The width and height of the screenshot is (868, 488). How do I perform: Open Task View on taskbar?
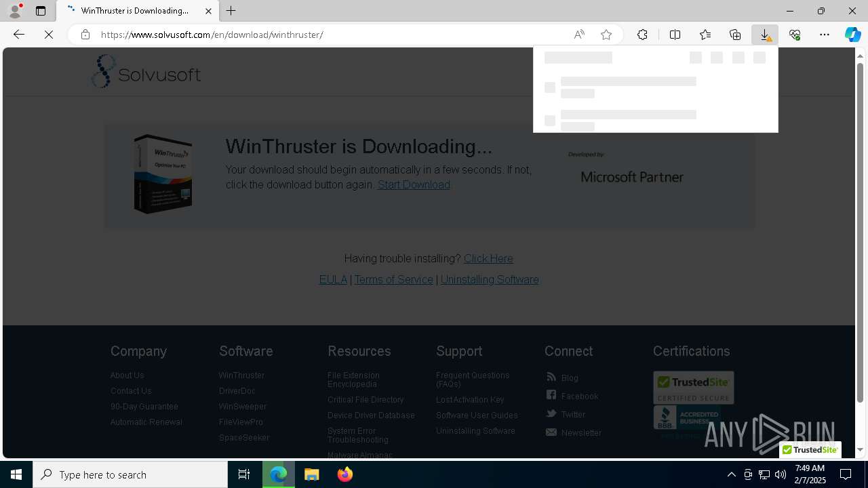(244, 474)
